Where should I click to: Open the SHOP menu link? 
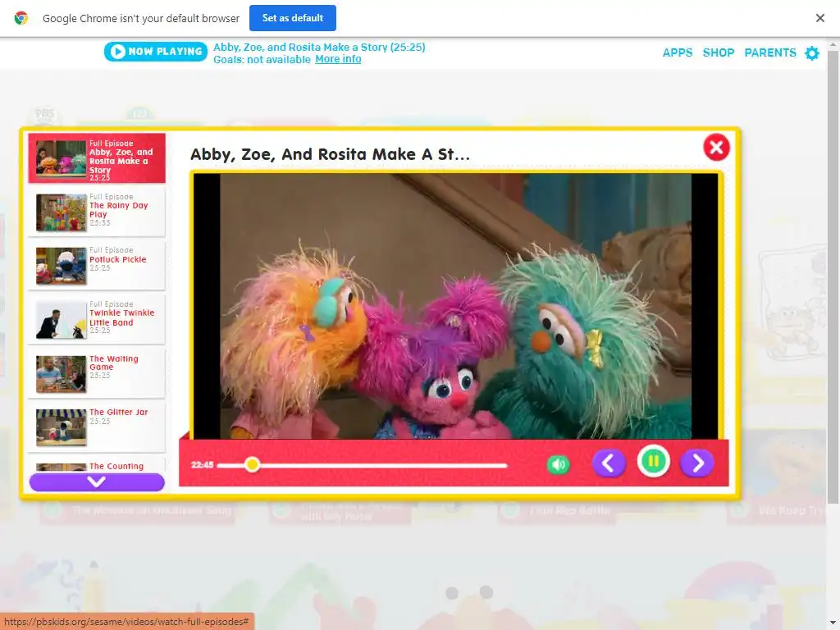pyautogui.click(x=719, y=52)
